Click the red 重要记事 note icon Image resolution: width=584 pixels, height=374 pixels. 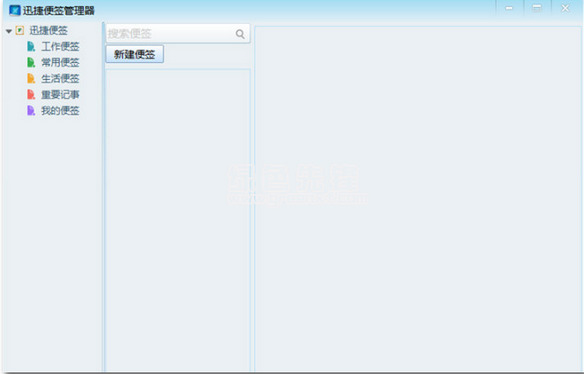(x=31, y=95)
